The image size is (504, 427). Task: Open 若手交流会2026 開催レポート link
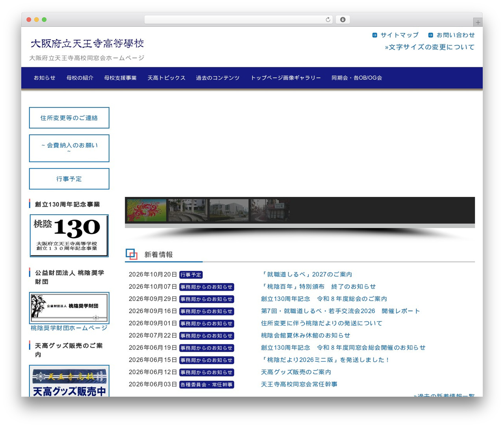click(341, 311)
